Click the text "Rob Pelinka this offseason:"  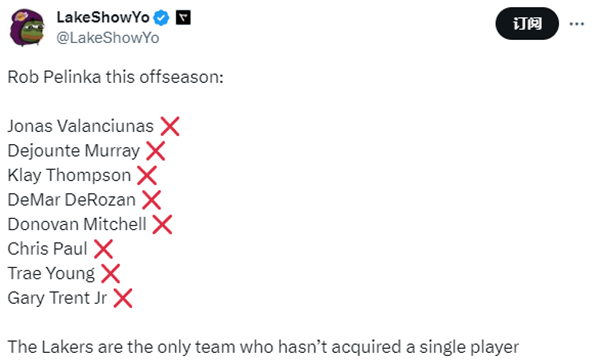point(116,77)
